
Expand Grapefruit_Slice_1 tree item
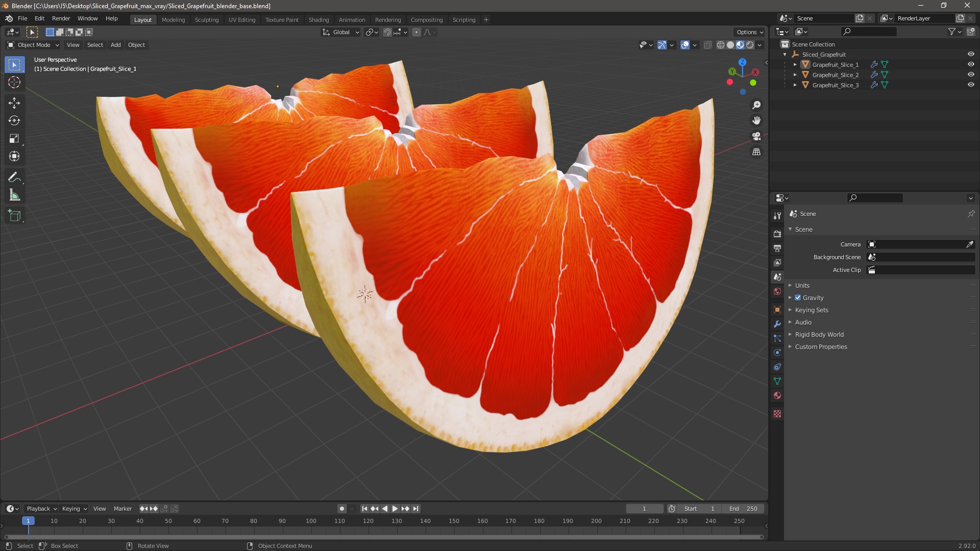[795, 65]
